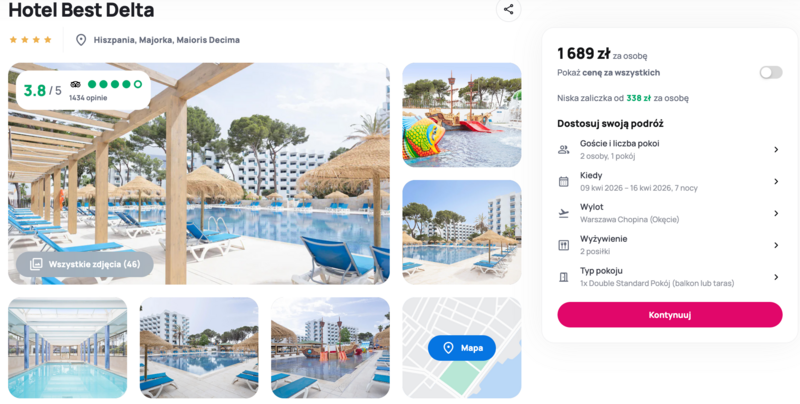Click the cutlery icon beside Wyżywienie
Screen dimensions: 800x404
click(563, 245)
